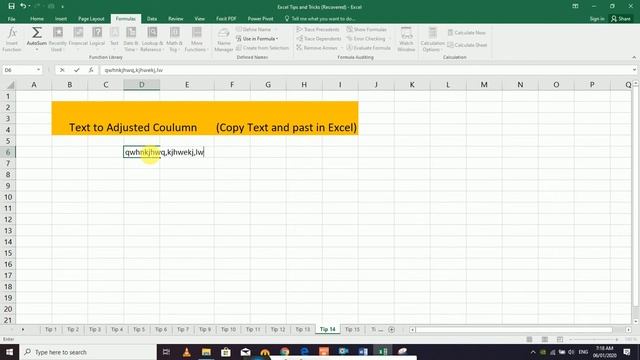Click Calculate Sheet
This screenshot has height=360, width=640.
(467, 45)
